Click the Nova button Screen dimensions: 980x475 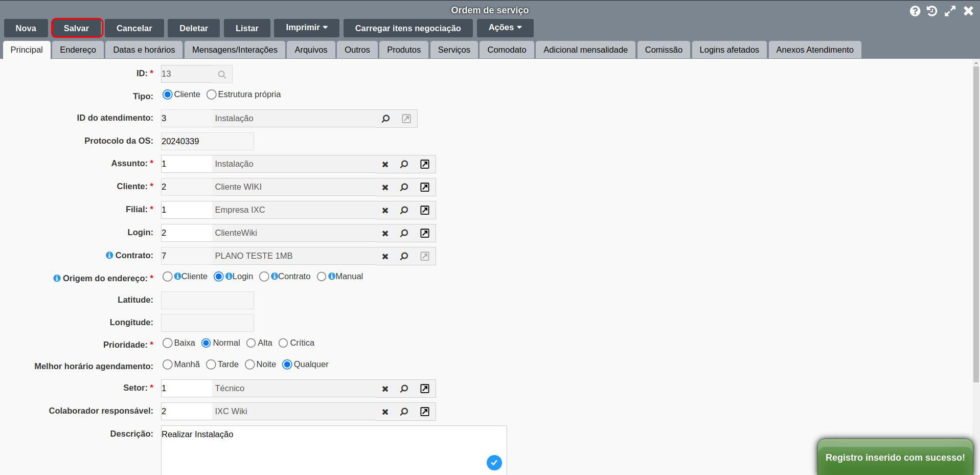tap(26, 28)
